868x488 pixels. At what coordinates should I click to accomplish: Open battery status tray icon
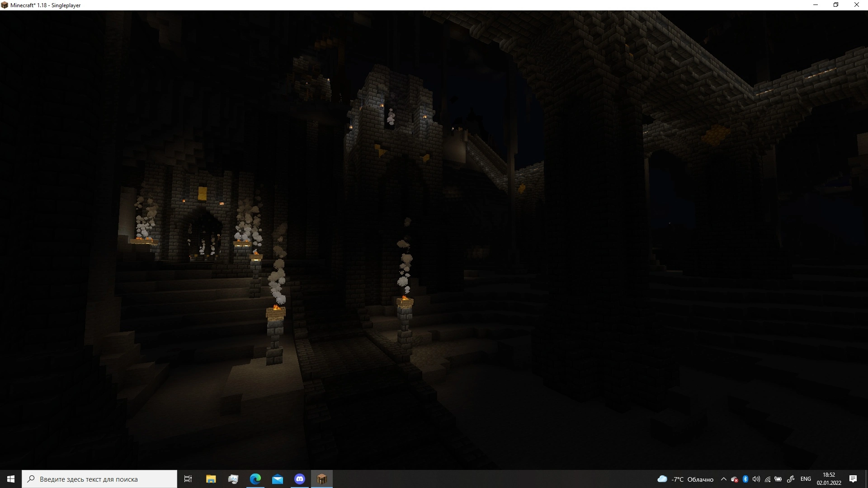778,479
